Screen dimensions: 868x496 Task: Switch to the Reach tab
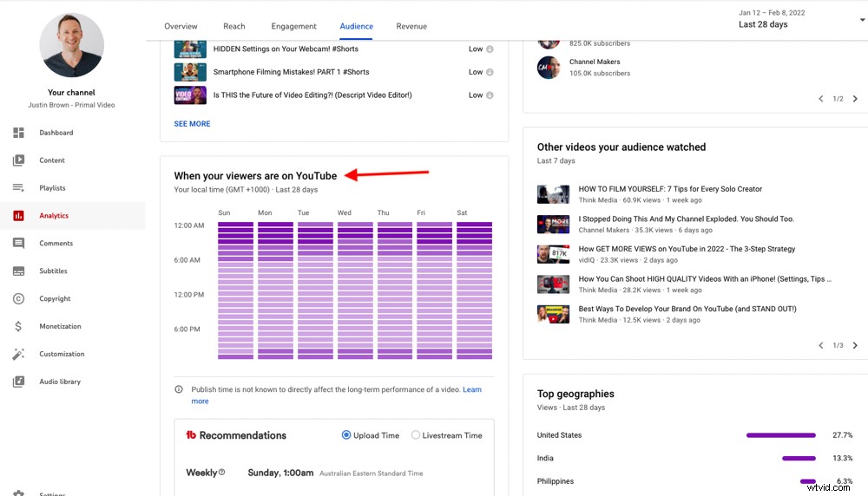(x=234, y=26)
